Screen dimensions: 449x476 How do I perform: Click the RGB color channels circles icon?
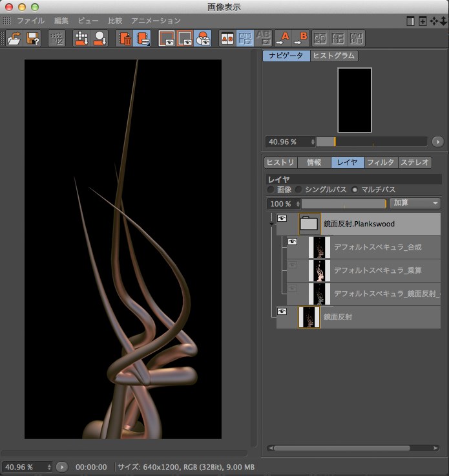click(204, 38)
